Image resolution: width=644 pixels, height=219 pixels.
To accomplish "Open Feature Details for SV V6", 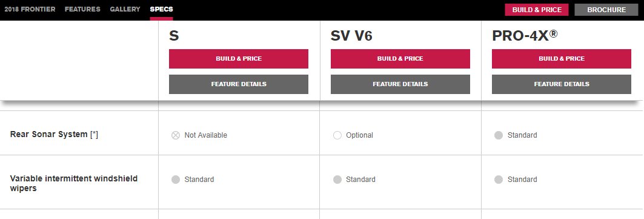I will (x=400, y=84).
